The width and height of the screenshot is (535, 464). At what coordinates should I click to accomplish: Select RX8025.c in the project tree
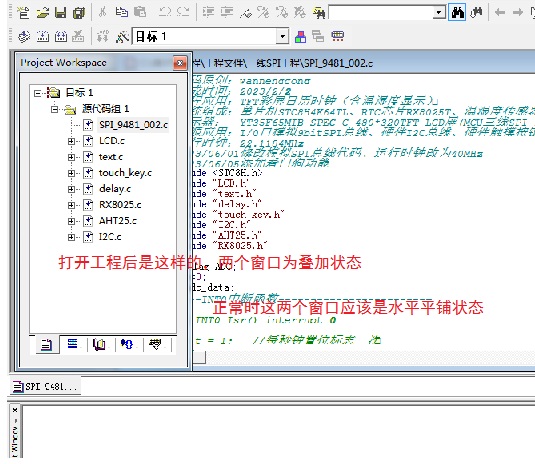pyautogui.click(x=120, y=204)
